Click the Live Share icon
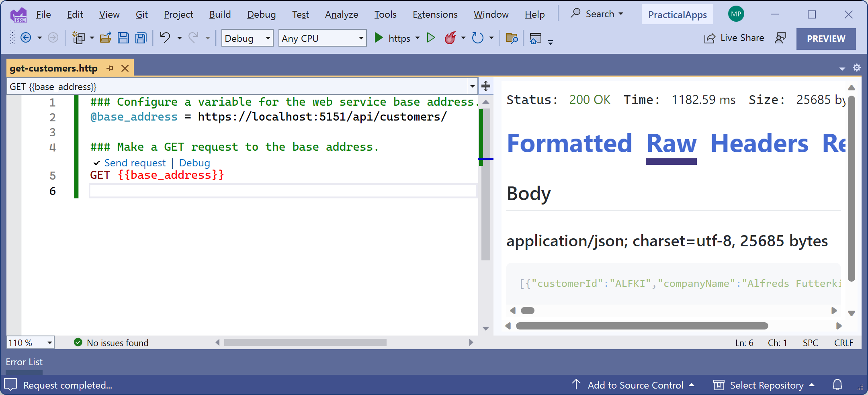 pyautogui.click(x=710, y=38)
